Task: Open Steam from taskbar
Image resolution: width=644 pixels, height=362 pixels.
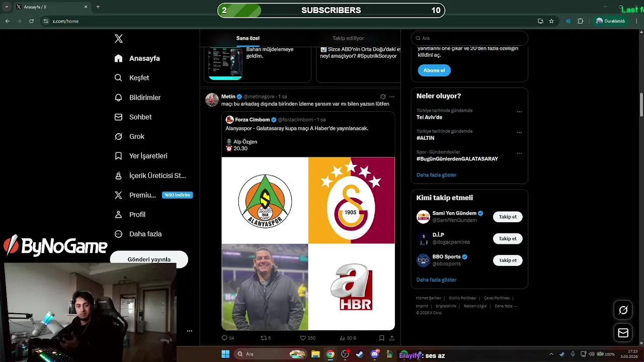Action: tap(359, 354)
